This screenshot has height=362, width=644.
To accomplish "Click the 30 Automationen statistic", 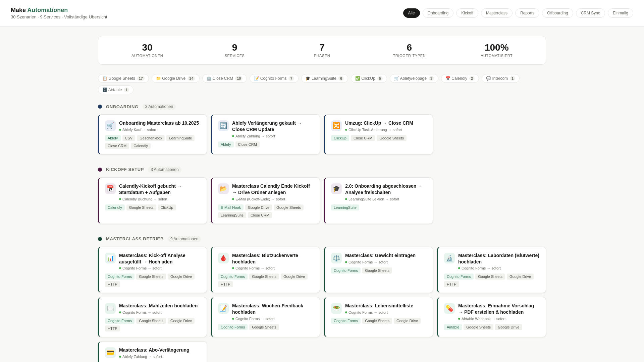I will (147, 50).
